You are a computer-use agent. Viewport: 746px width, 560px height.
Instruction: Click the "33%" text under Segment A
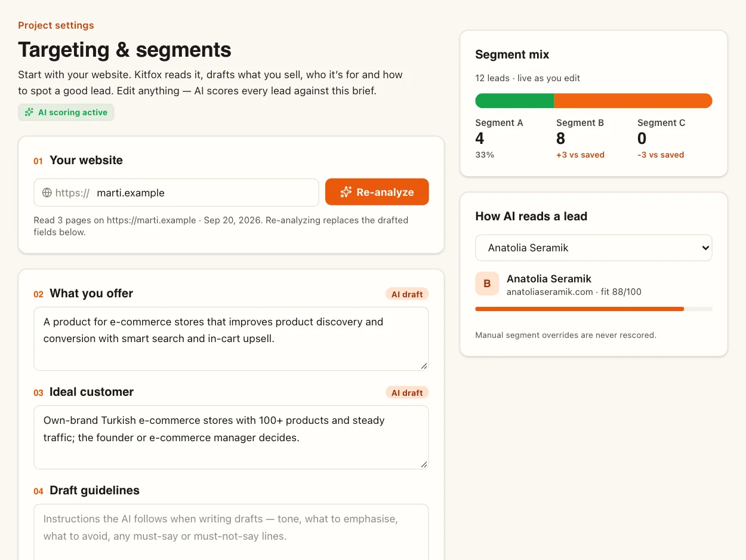[x=485, y=155]
